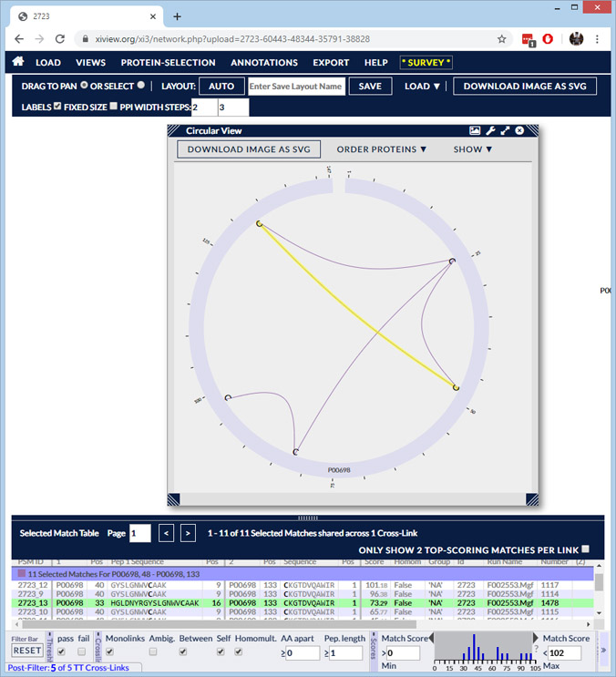Screen dimensions: 616x677
Task: Select the Drag to Pan radio button
Action: pos(84,85)
